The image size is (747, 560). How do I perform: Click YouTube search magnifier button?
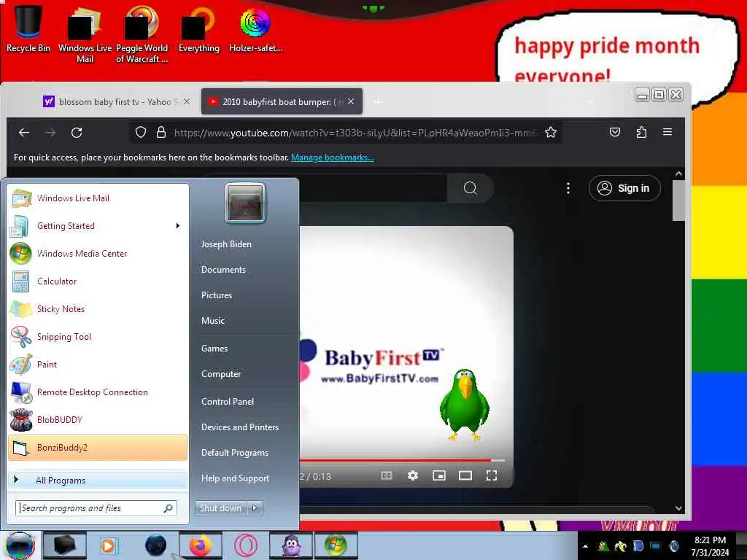pyautogui.click(x=471, y=188)
